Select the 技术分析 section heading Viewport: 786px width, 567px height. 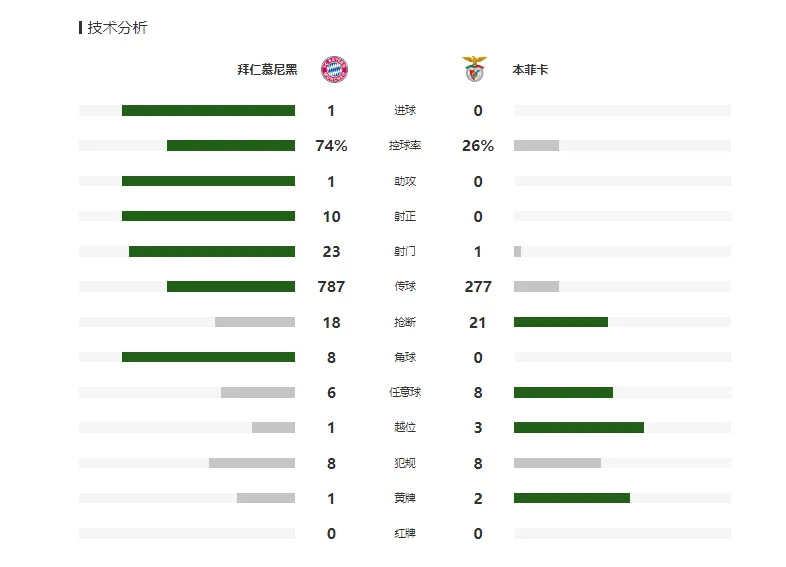[x=117, y=28]
